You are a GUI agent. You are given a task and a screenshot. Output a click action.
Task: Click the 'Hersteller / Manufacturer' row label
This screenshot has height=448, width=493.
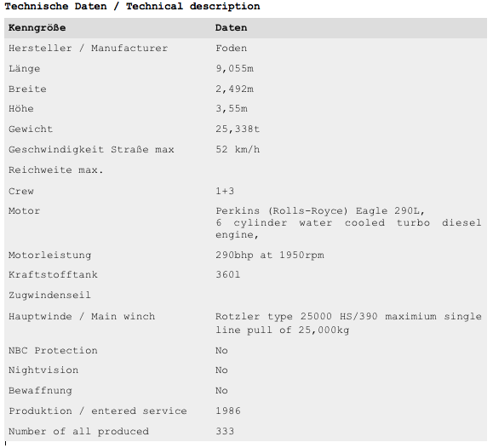click(88, 49)
